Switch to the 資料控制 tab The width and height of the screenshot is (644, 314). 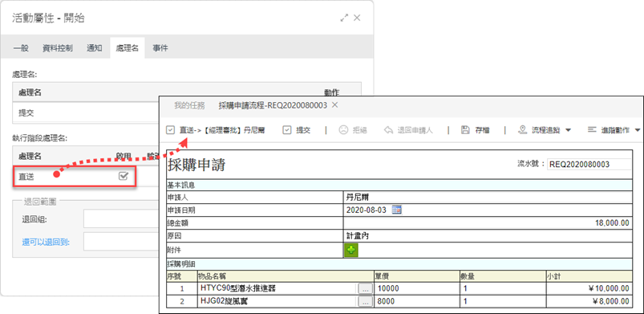(58, 48)
